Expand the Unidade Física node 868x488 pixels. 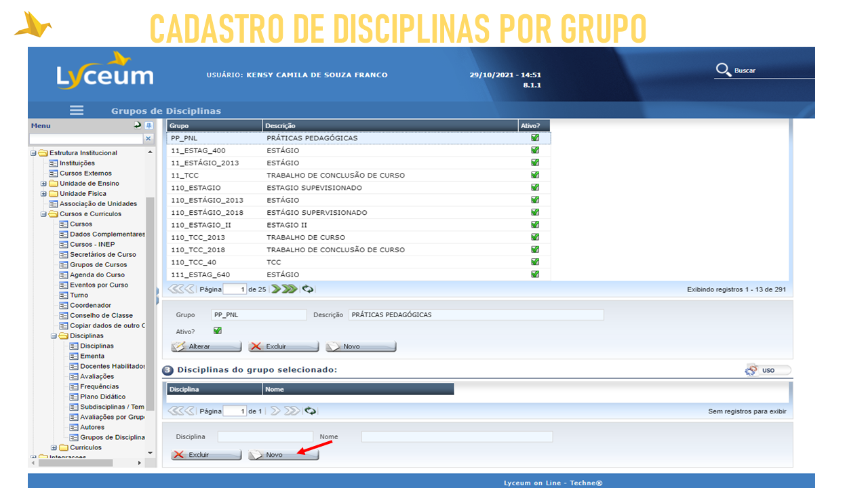click(x=43, y=193)
